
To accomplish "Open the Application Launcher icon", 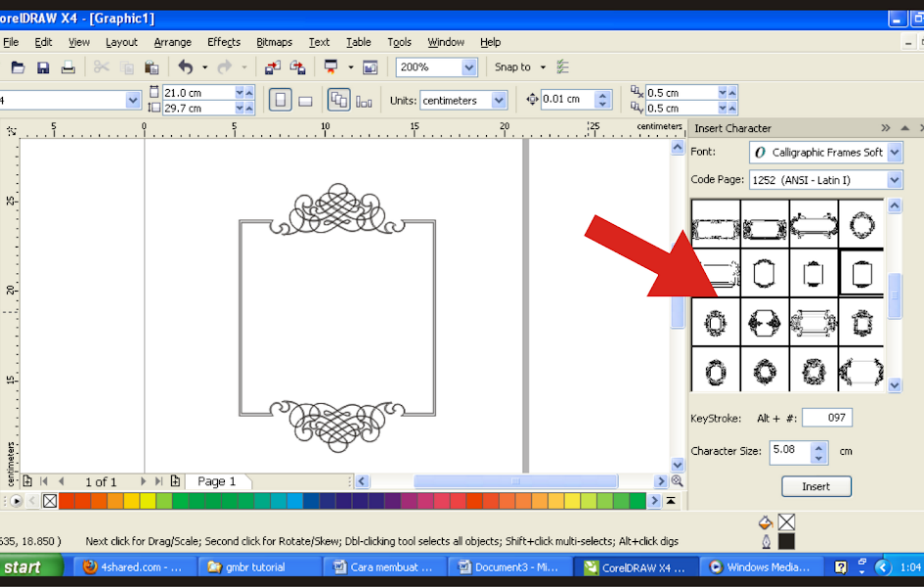I will 330,68.
